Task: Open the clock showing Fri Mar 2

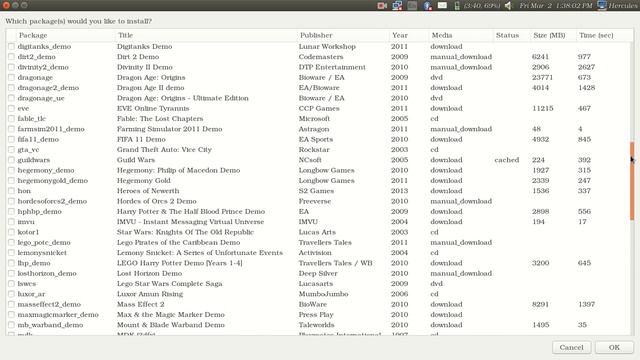Action: click(x=556, y=5)
